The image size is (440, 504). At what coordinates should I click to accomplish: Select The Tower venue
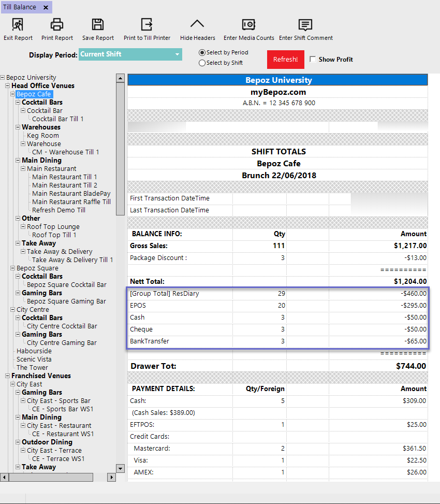[x=32, y=368]
